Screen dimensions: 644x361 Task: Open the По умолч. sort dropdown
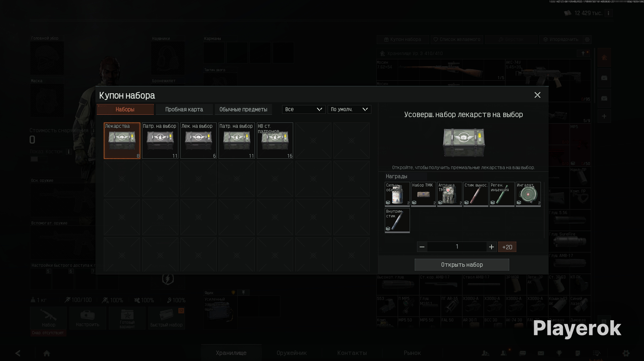(x=349, y=109)
